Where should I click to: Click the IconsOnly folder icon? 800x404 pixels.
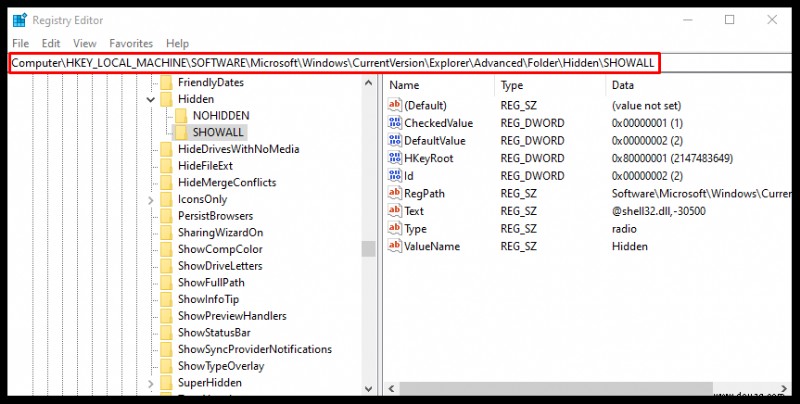[x=166, y=199]
